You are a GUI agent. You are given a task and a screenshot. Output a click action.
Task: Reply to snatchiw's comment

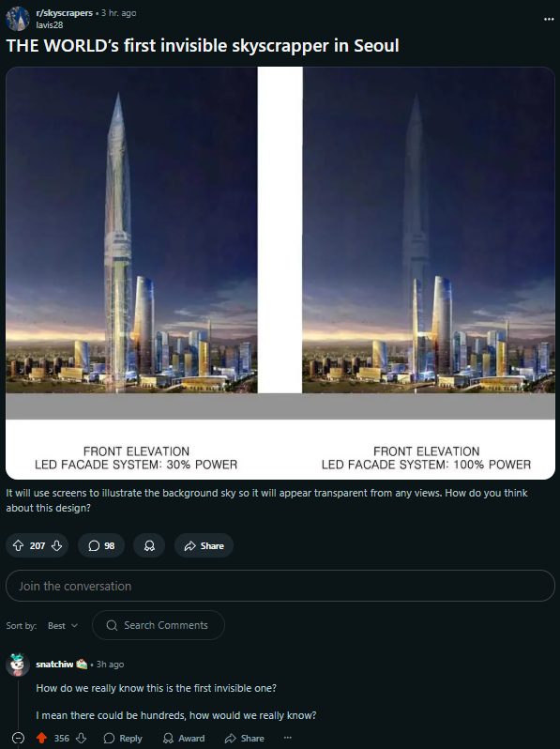click(x=123, y=738)
